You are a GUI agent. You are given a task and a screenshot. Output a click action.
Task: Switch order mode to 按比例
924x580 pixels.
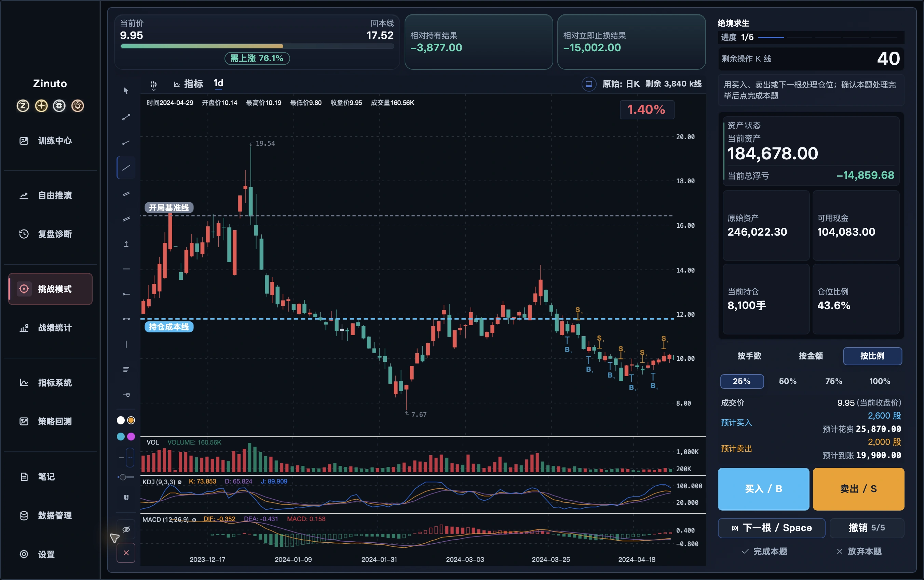tap(872, 356)
